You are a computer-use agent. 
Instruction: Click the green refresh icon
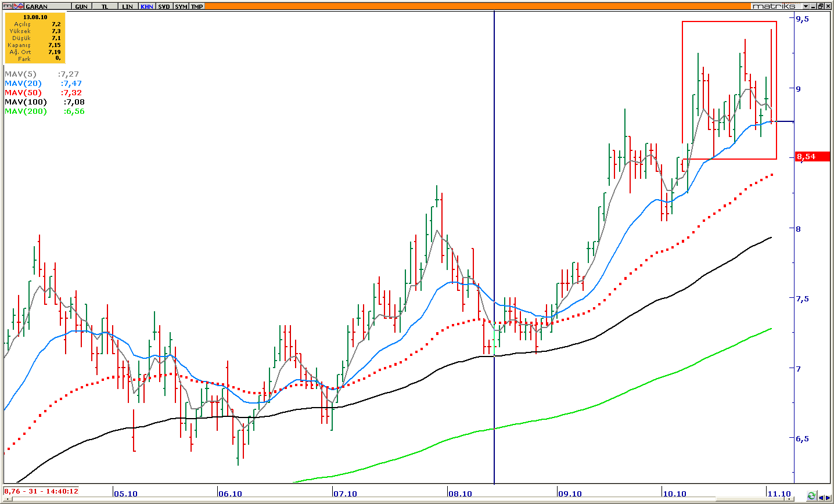[x=811, y=496]
